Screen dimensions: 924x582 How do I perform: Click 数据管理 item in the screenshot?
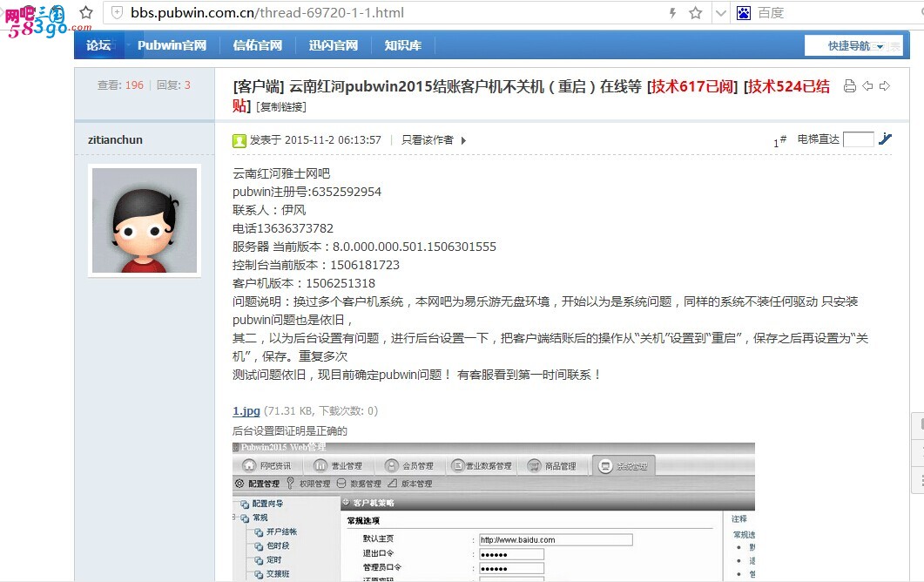(360, 484)
